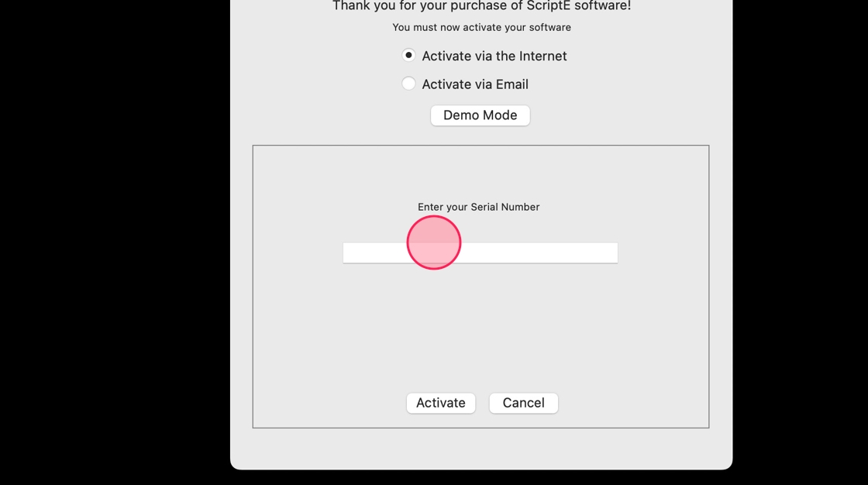
Task: Dismiss dialog using the Cancel button
Action: (x=523, y=403)
